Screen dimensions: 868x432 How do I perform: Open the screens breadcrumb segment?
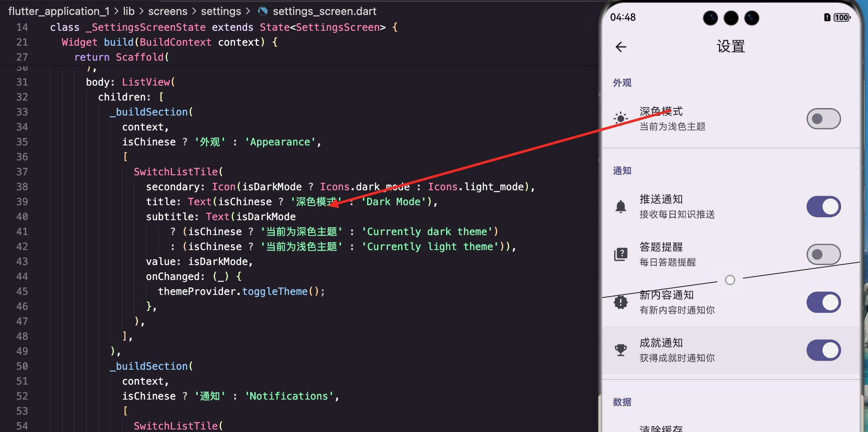point(167,11)
